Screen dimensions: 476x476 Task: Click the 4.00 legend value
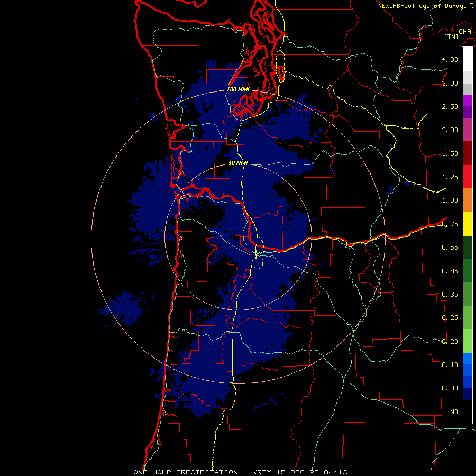450,59
